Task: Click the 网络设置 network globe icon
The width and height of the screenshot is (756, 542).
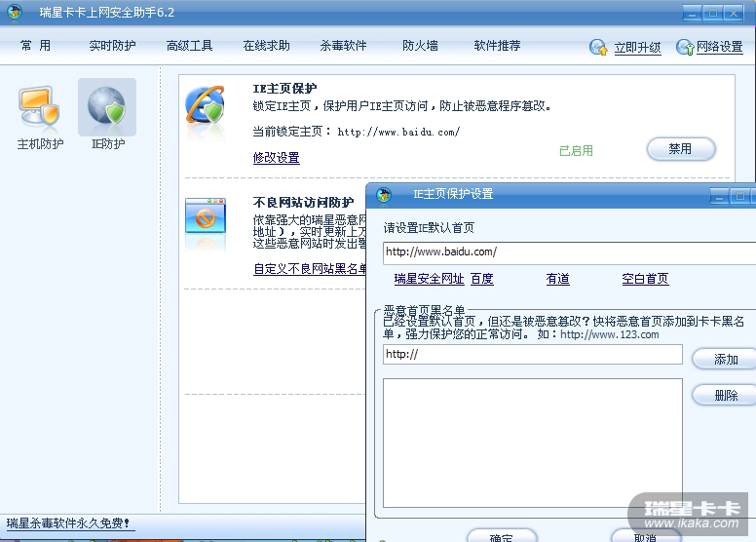Action: (685, 47)
